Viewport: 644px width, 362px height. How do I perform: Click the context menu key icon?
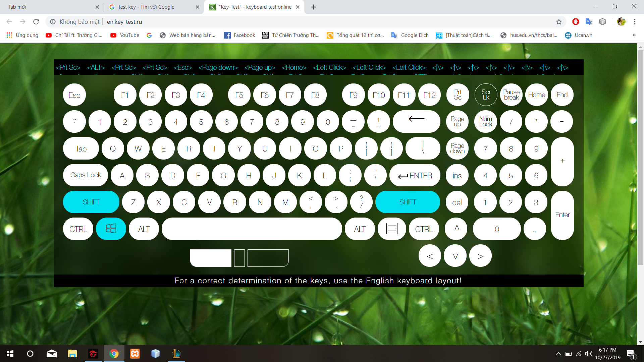tap(391, 229)
